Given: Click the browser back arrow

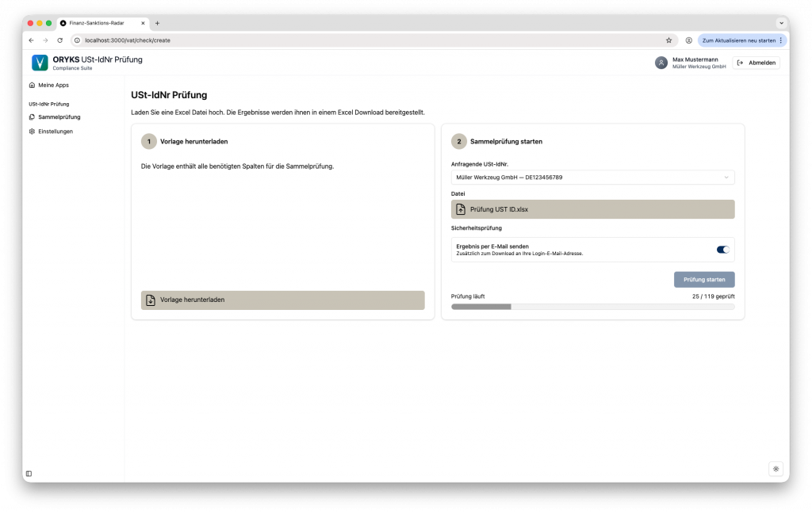Looking at the screenshot, I should 31,40.
